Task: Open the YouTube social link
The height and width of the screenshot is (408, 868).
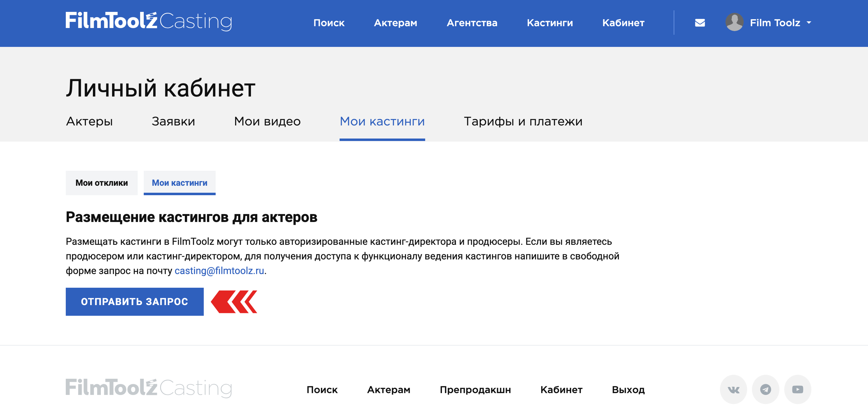Action: (x=798, y=389)
